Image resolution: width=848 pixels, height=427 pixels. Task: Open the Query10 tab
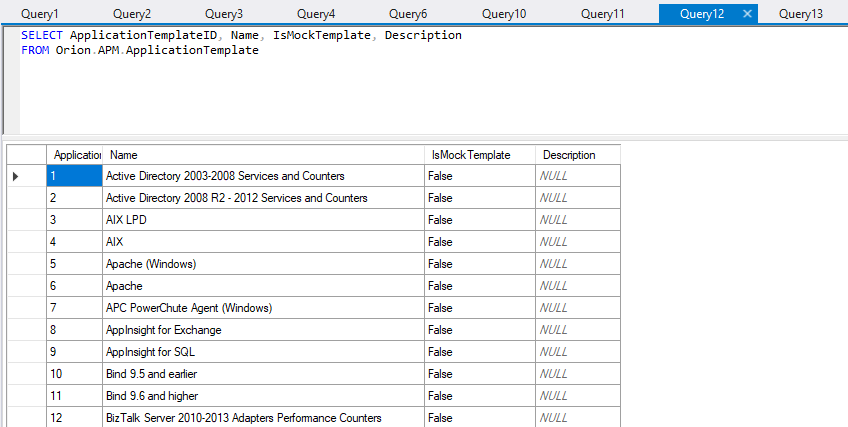tap(504, 14)
